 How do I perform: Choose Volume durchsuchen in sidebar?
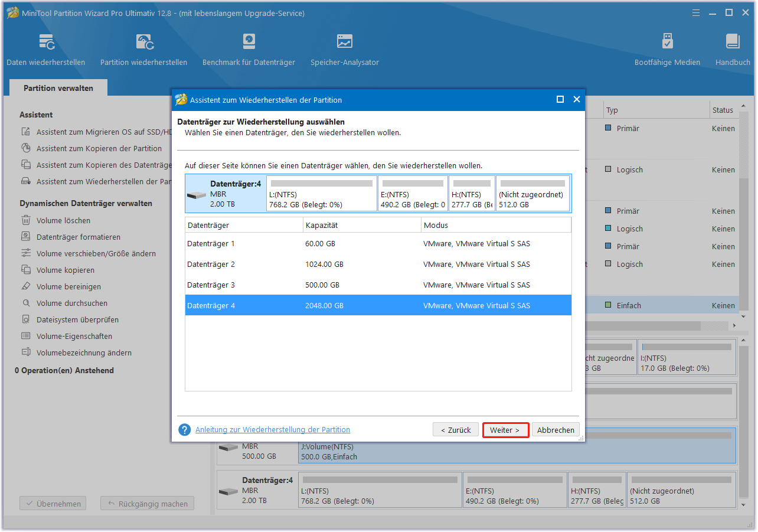click(x=64, y=303)
